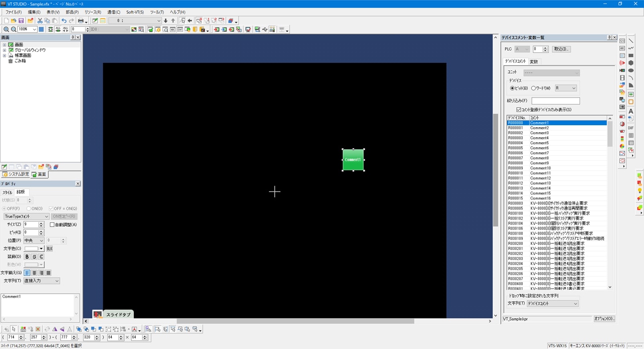Open the device type 'R' dropdown
The image size is (644, 349).
click(566, 88)
